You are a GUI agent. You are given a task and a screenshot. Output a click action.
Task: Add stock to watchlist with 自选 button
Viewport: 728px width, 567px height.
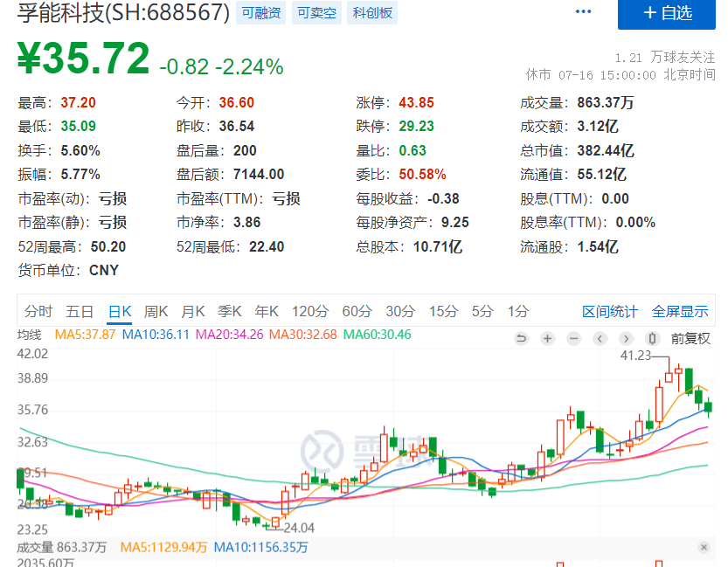coord(666,13)
